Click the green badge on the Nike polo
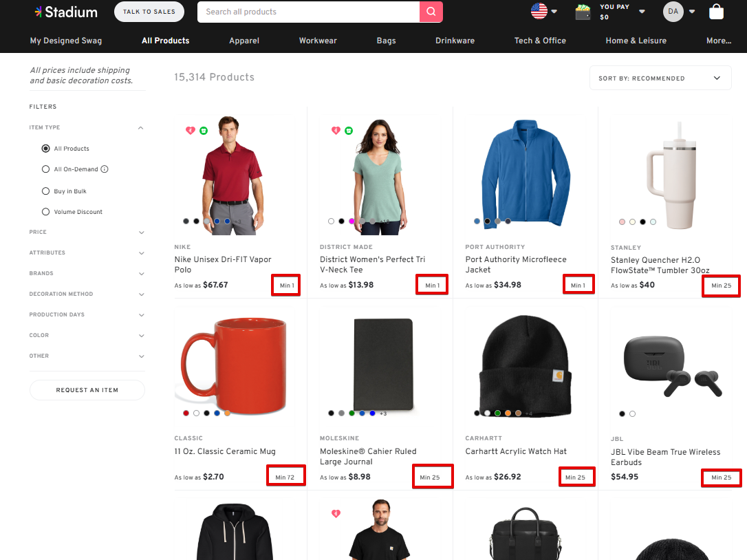The image size is (747, 560). point(204,131)
